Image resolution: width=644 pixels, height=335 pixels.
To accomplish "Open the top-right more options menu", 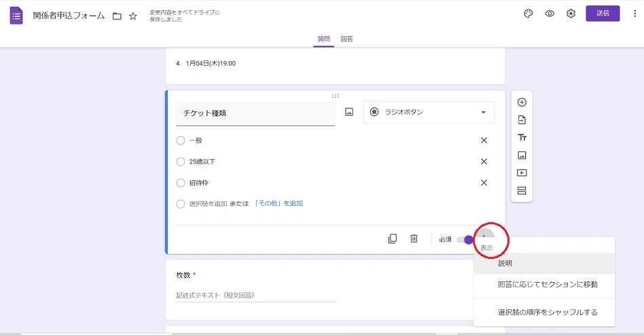I will pyautogui.click(x=634, y=14).
